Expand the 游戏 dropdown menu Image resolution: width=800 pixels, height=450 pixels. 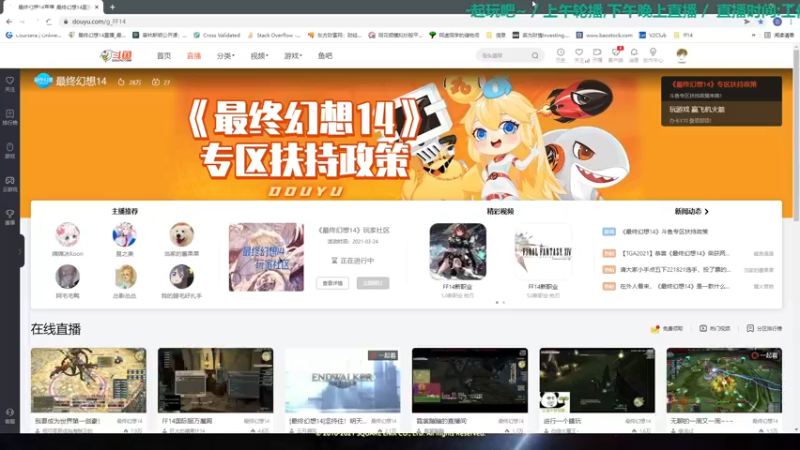[293, 56]
